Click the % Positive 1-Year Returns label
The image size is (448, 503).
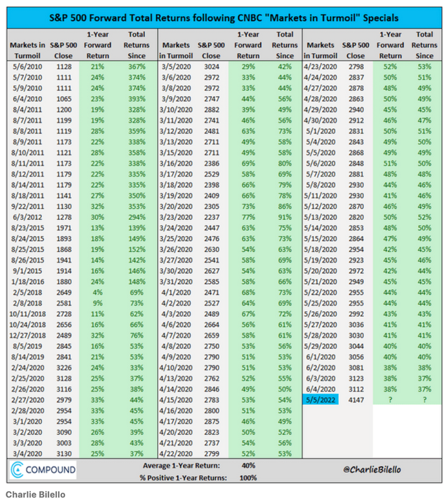[x=184, y=477]
